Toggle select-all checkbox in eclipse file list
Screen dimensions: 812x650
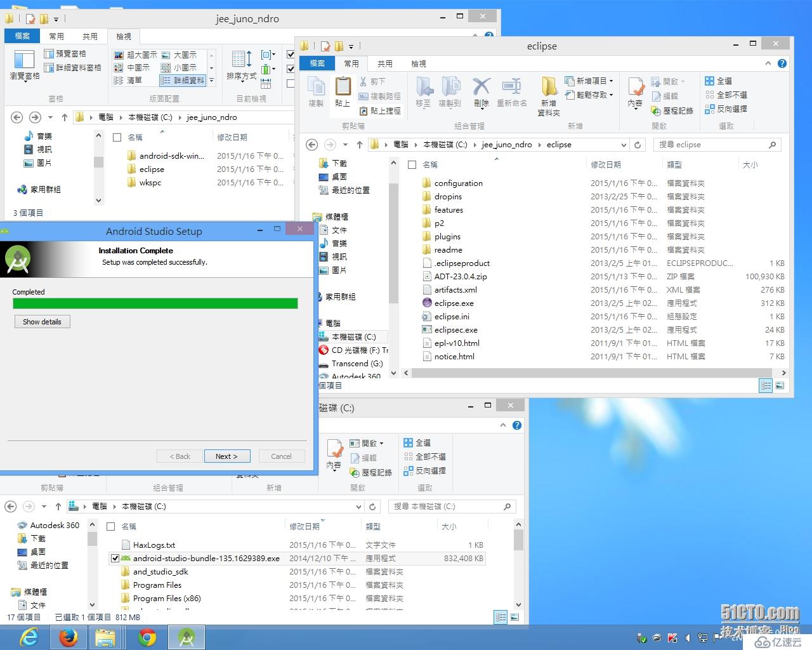tap(412, 164)
